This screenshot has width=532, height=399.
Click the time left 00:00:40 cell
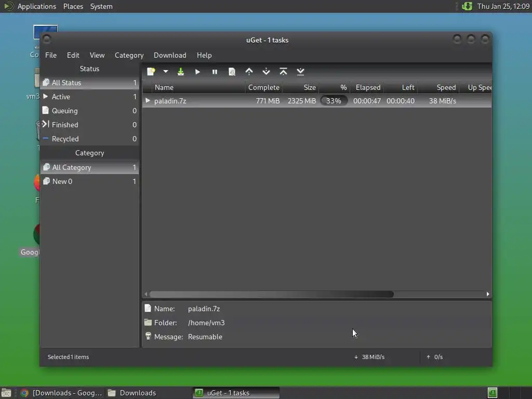coord(401,101)
